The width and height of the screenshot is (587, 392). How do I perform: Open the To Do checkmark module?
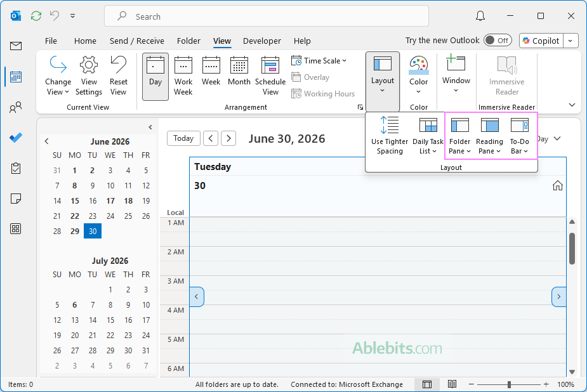[16, 138]
